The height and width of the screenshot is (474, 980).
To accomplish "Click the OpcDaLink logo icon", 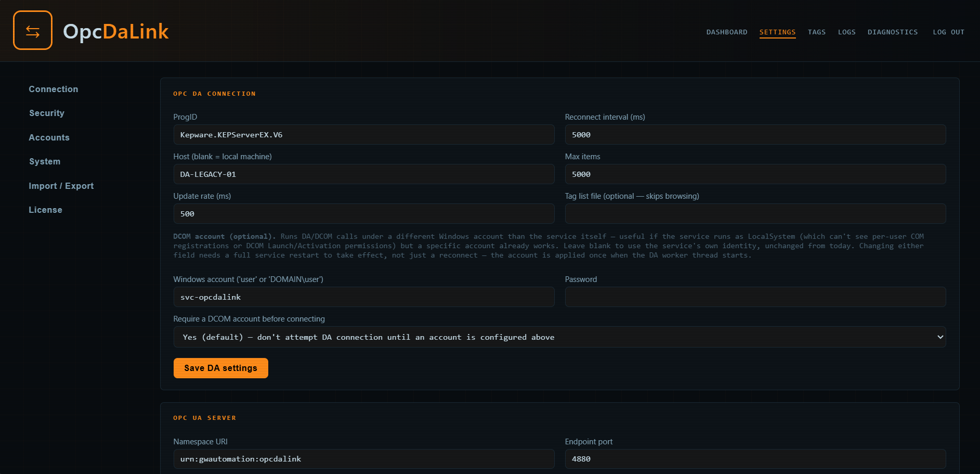I will click(33, 30).
